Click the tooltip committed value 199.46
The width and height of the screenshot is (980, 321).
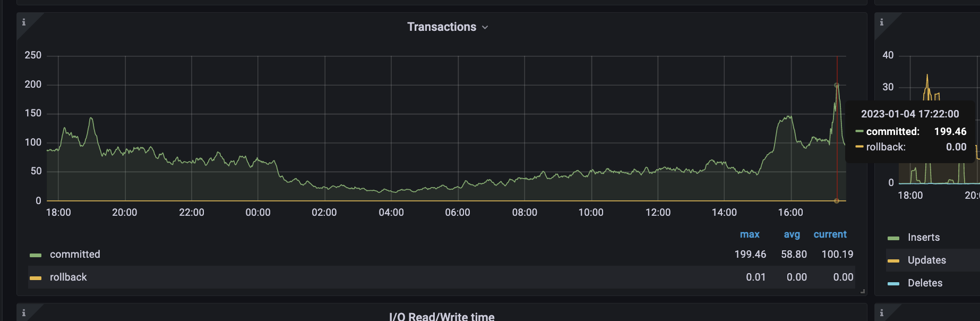pyautogui.click(x=950, y=132)
